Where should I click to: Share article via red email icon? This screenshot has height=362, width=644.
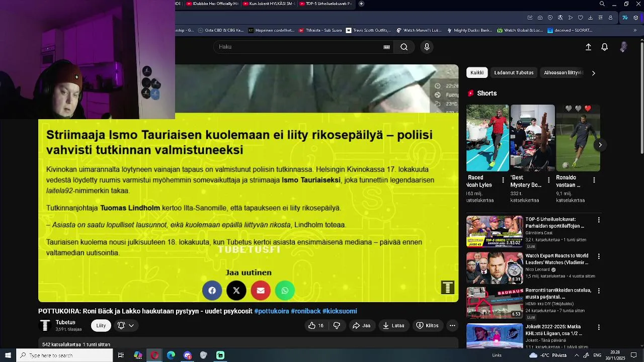[260, 290]
